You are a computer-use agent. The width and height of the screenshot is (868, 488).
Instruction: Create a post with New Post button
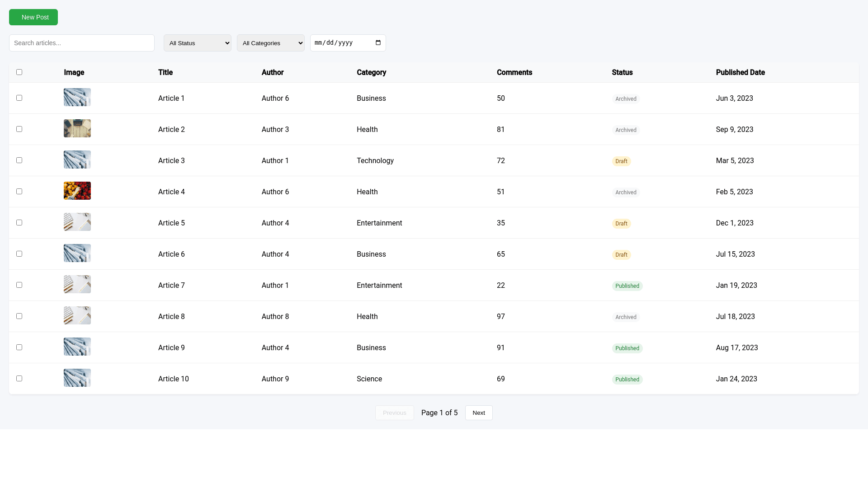click(x=33, y=17)
